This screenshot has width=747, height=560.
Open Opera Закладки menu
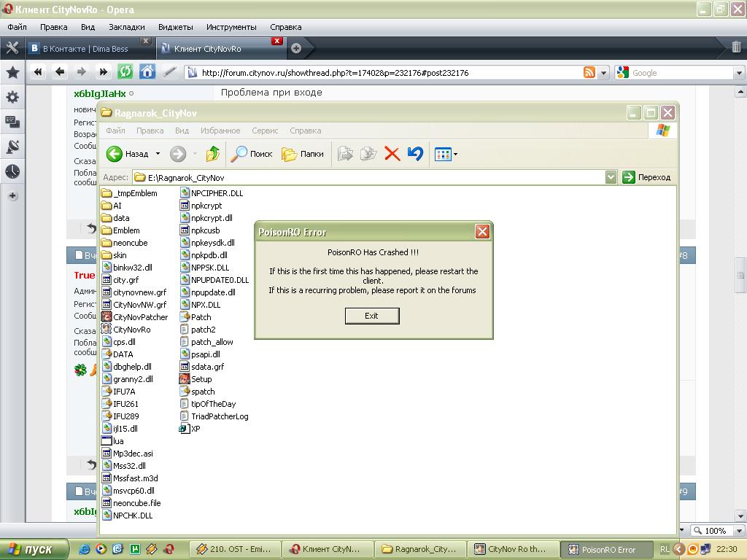(127, 27)
